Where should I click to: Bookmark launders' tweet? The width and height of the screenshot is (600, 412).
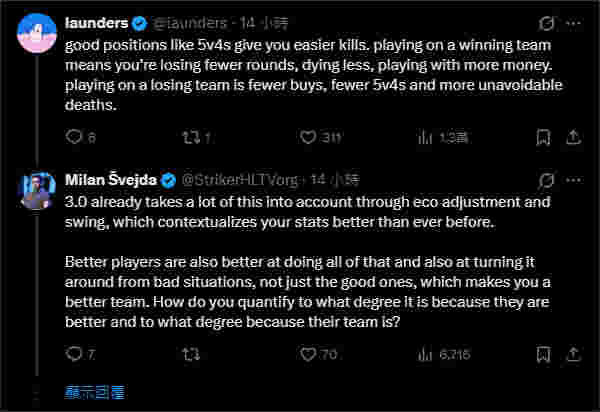click(x=542, y=137)
